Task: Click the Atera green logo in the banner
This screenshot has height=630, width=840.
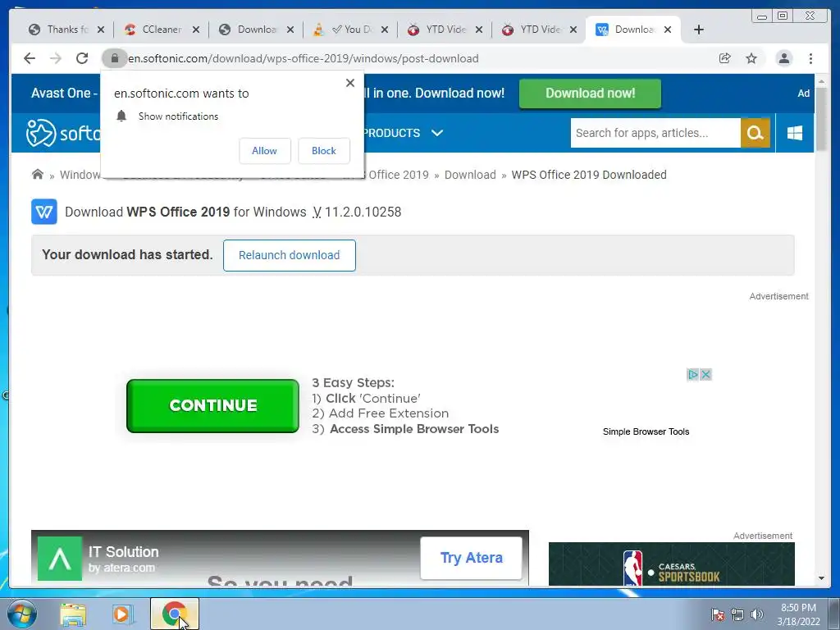Action: click(60, 559)
